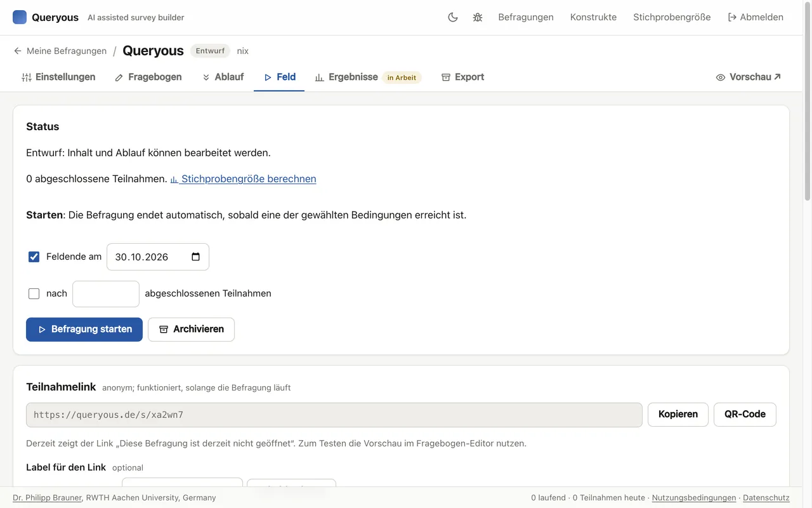Open Stichprobengröße in top navigation
Viewport: 812px width, 508px height.
coord(672,17)
